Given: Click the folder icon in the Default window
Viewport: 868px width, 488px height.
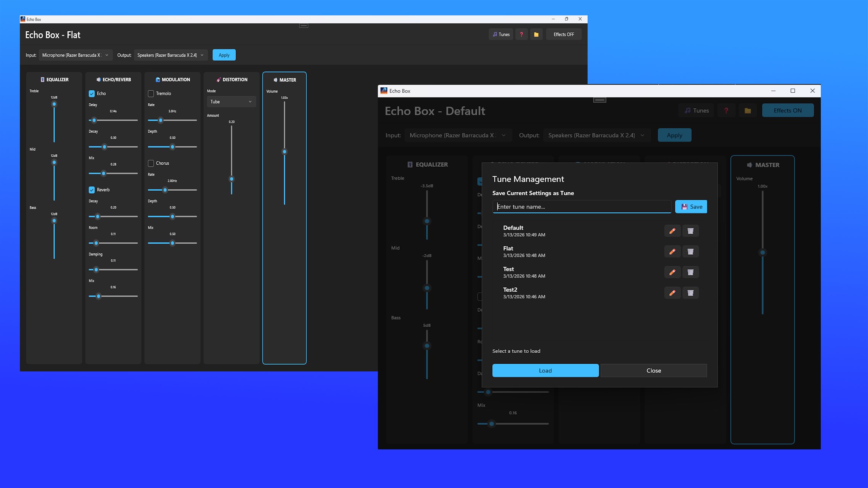Looking at the screenshot, I should click(747, 111).
